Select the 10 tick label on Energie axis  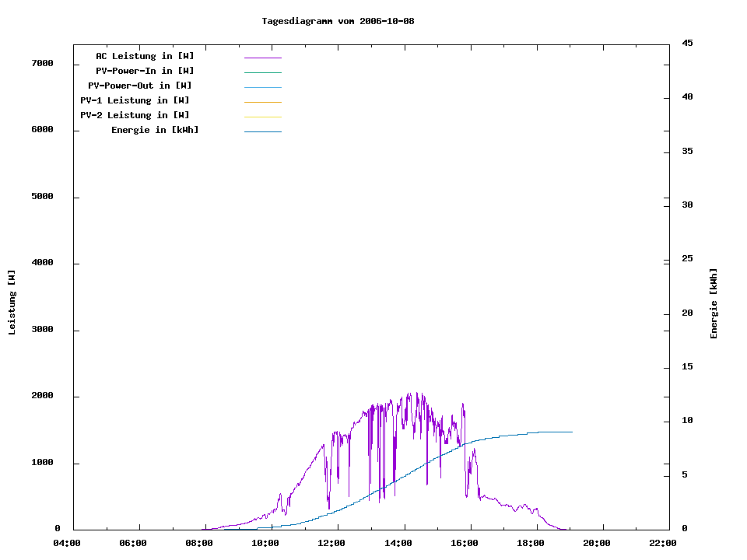click(x=687, y=421)
